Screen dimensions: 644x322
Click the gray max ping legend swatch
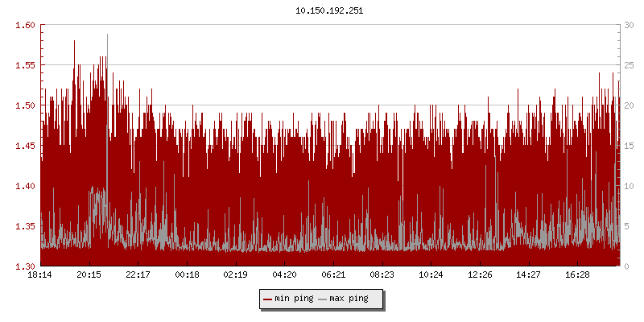322,299
